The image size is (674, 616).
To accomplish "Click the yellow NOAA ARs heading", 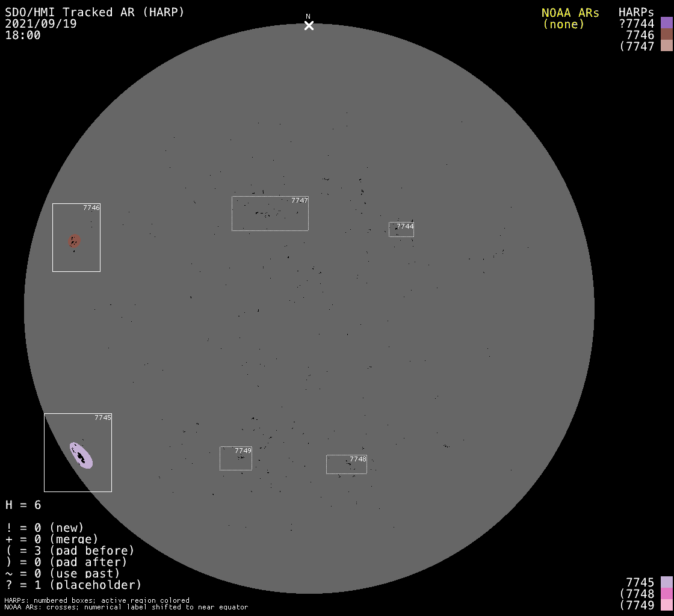I will click(x=570, y=13).
